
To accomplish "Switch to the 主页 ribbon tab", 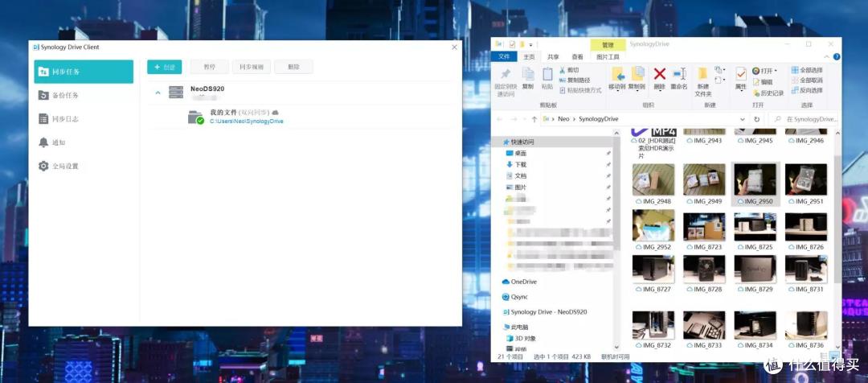I will (529, 56).
